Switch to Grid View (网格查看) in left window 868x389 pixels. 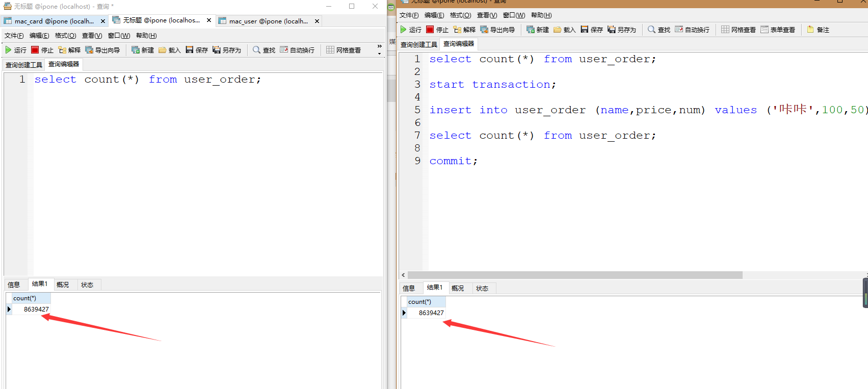coord(344,50)
